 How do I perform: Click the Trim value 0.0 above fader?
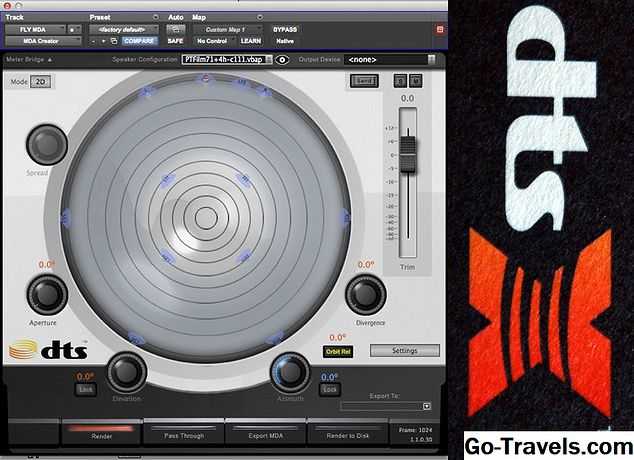pos(407,98)
